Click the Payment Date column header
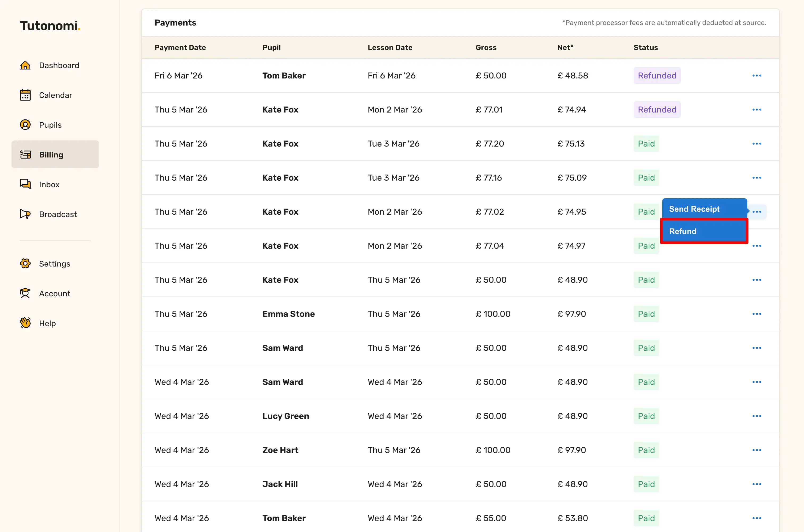The image size is (804, 532). pos(180,48)
